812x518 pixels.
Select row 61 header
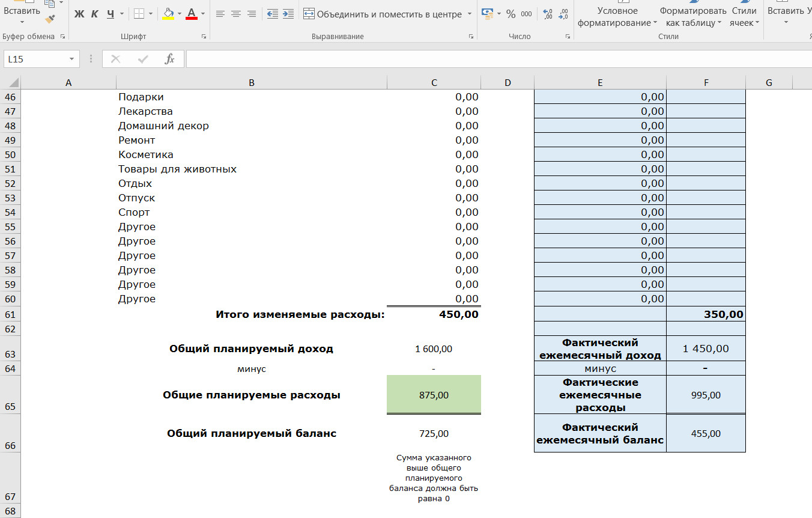tap(10, 314)
